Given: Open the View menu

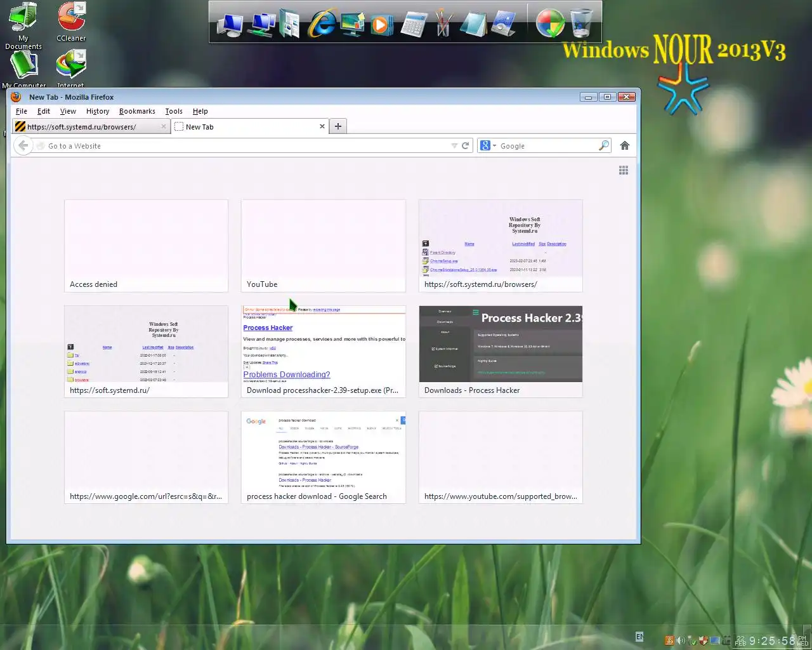Looking at the screenshot, I should (x=68, y=111).
